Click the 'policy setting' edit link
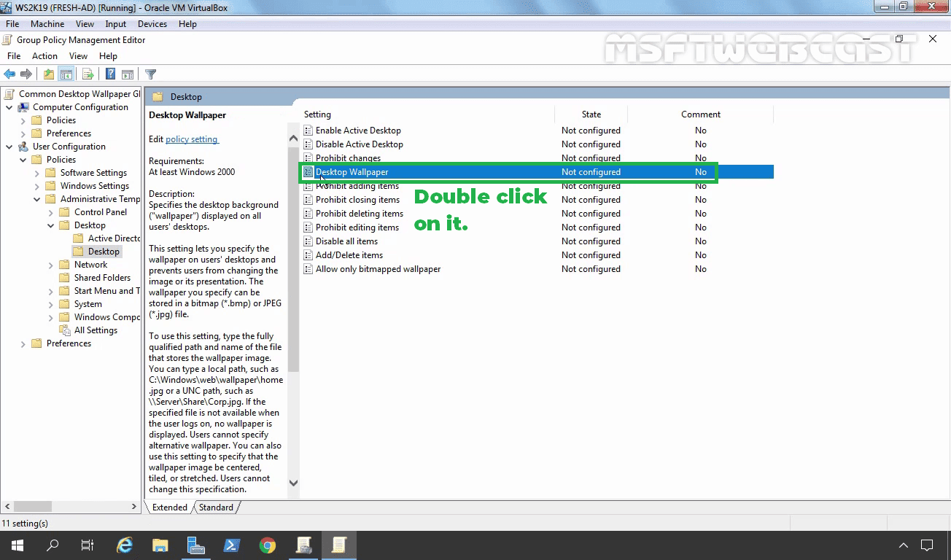 [x=191, y=139]
